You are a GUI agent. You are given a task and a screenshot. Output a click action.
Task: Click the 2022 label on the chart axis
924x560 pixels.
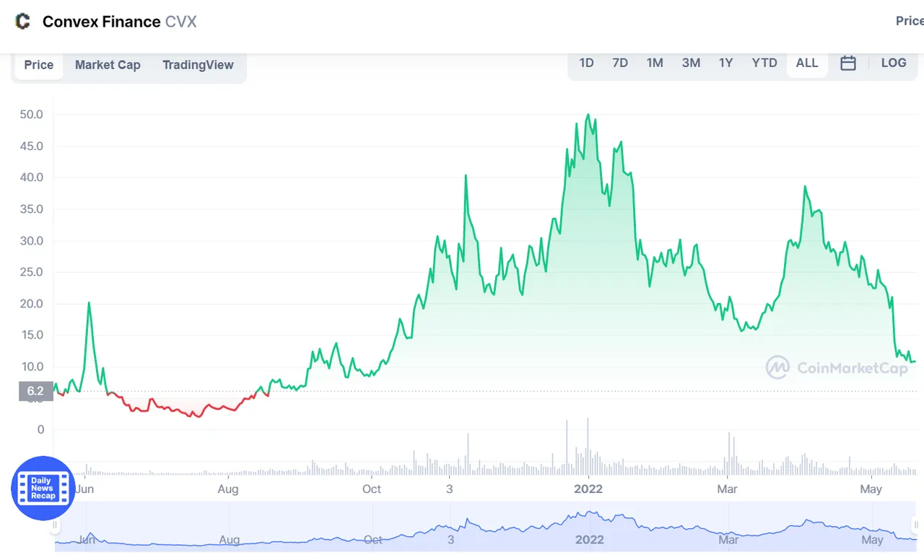pyautogui.click(x=588, y=489)
